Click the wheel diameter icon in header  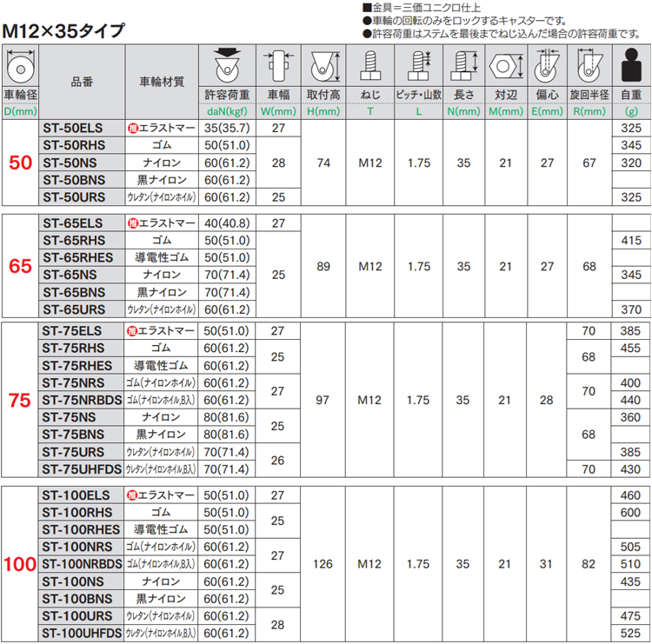tap(19, 66)
